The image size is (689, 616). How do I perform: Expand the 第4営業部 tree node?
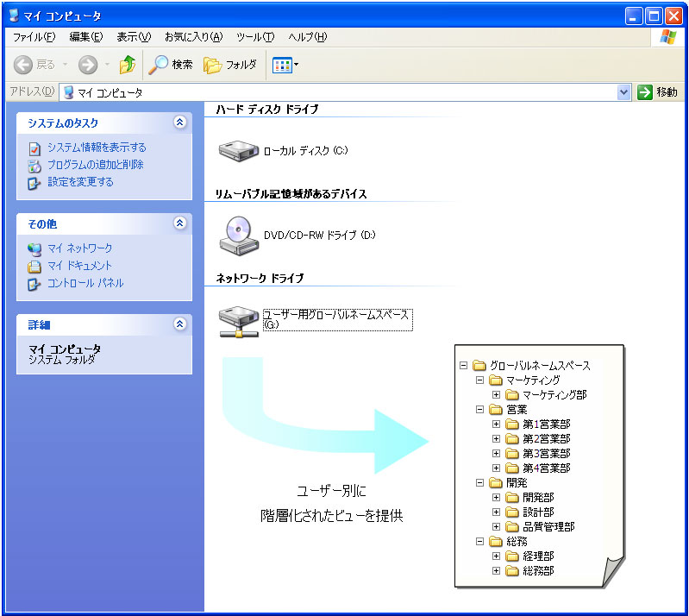(496, 468)
